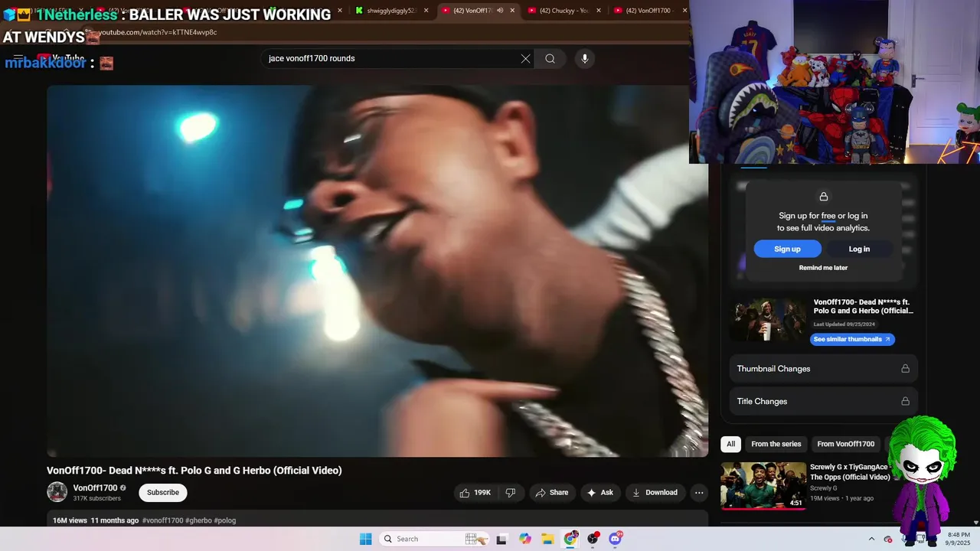Sign up for video analytics
Screen dimensions: 980x551
(x=787, y=249)
